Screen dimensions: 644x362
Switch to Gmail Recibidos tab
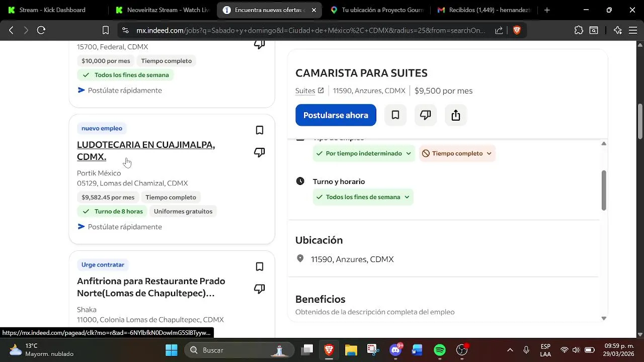click(x=485, y=10)
